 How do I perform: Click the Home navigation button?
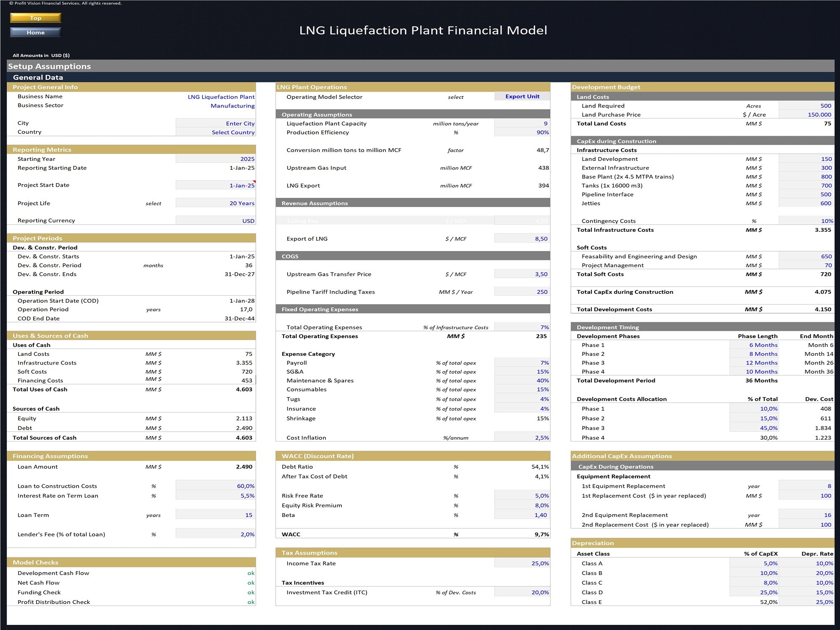[x=35, y=31]
